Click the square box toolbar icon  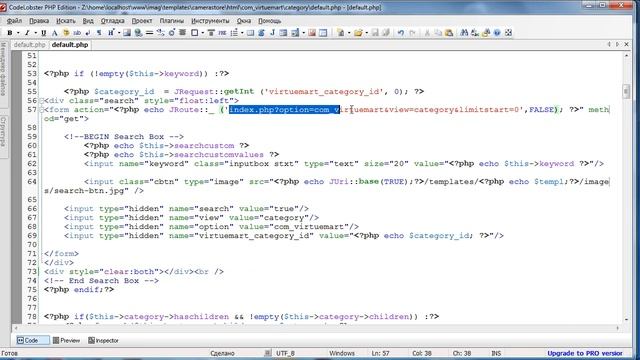coord(195,33)
